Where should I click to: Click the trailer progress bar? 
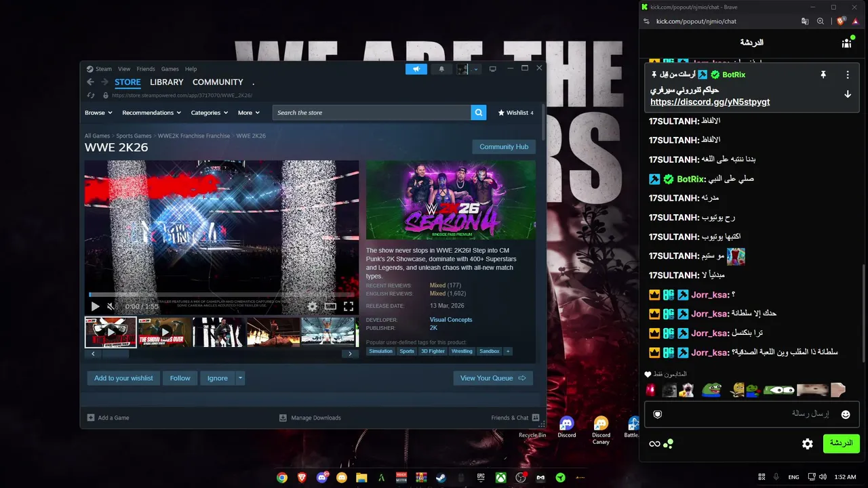click(x=221, y=295)
